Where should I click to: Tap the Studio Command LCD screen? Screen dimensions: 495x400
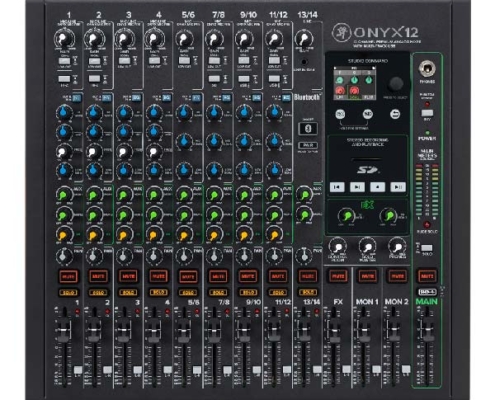tap(355, 83)
